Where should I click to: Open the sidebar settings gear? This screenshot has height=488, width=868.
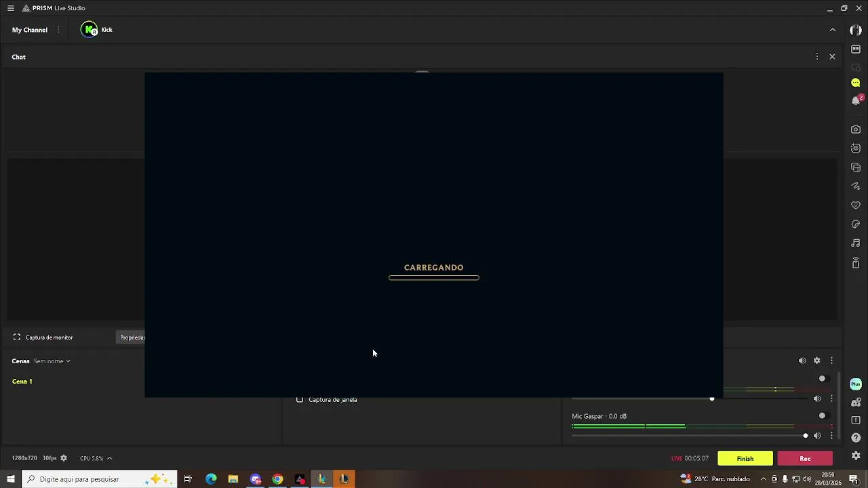[856, 455]
